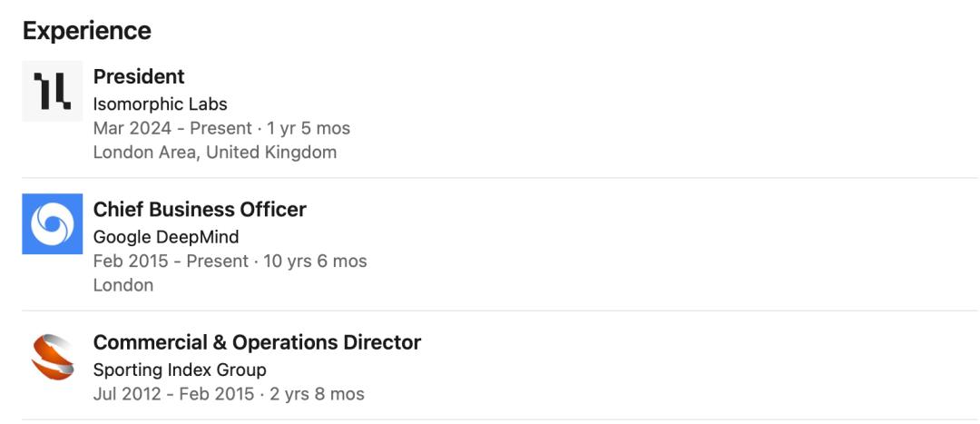This screenshot has width=980, height=424.
Task: Click the Experience section heading
Action: click(87, 31)
